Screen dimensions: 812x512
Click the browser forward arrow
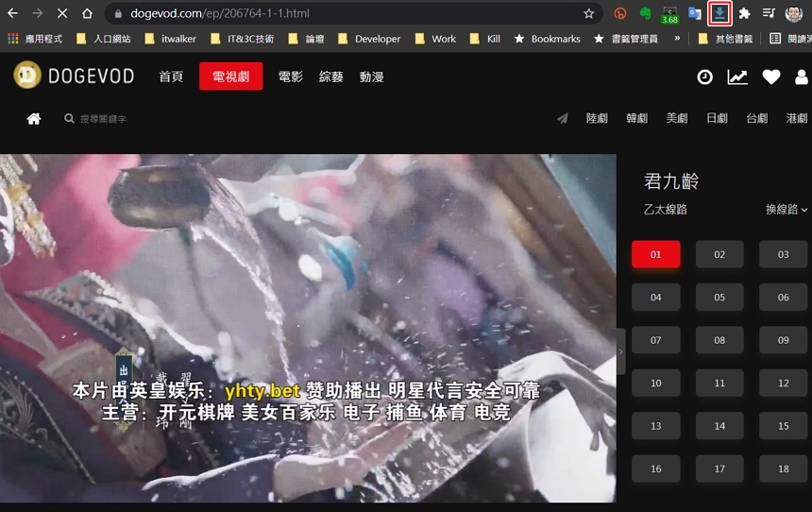37,13
